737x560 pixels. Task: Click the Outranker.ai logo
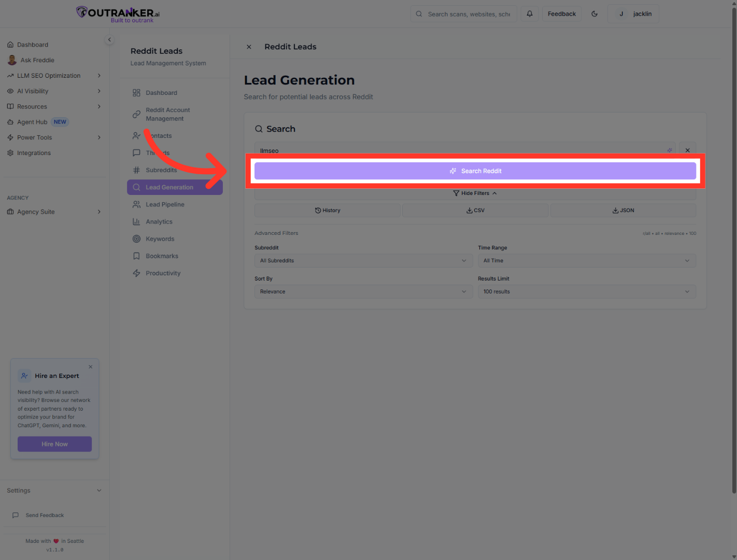pos(117,13)
